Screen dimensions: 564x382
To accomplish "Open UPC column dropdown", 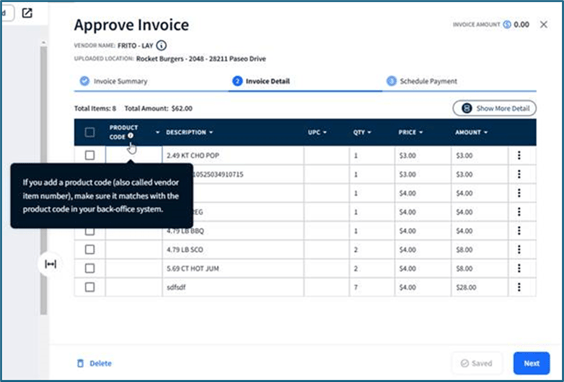I will [325, 132].
